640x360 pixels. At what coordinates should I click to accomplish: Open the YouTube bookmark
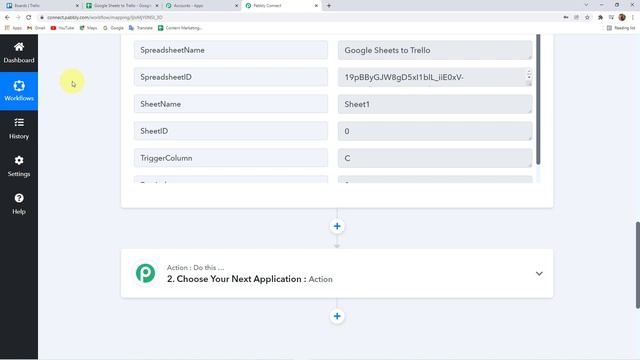(62, 28)
